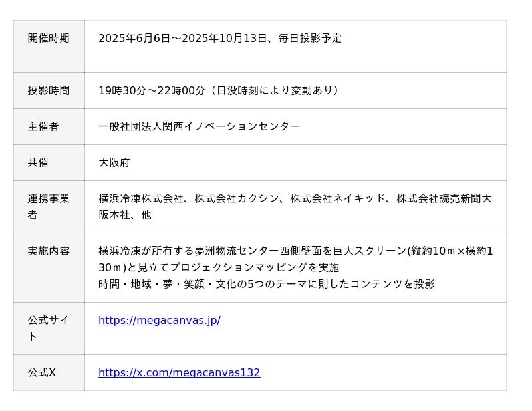Click the 2025年6月6日〜2025年10月13日 date text
The image size is (532, 411).
tap(182, 38)
